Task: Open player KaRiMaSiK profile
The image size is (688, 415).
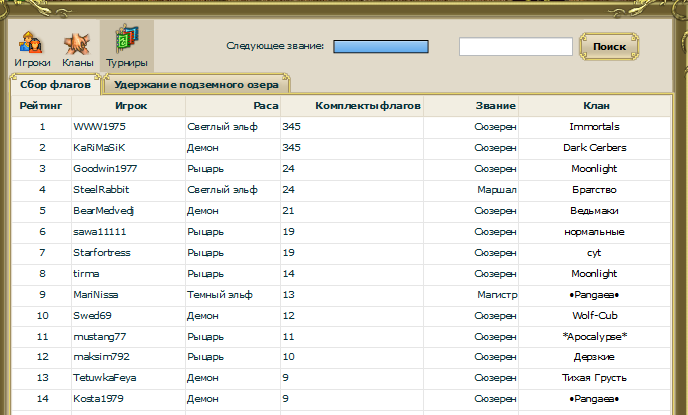Action: (x=98, y=148)
